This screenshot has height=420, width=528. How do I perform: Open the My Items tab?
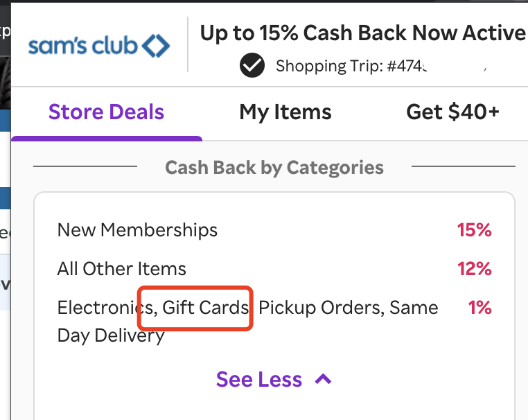click(285, 112)
